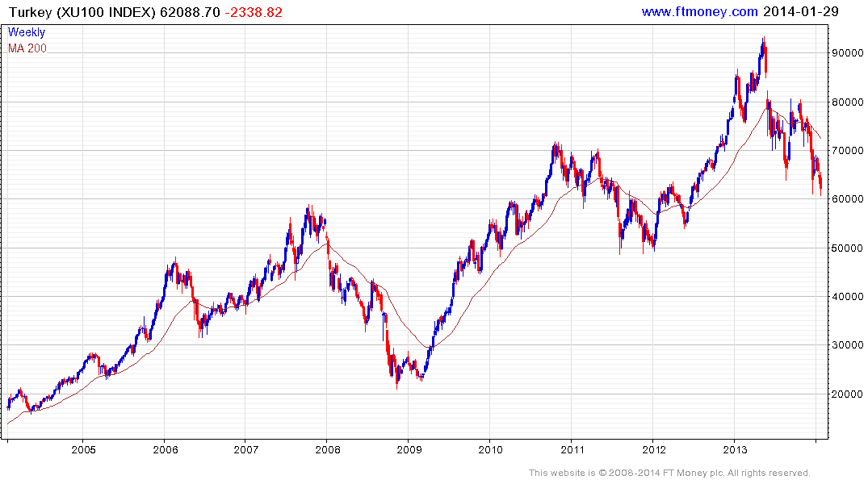Viewport: 868px width, 484px height.
Task: Click the 2007 year label on time axis
Action: coord(245,449)
